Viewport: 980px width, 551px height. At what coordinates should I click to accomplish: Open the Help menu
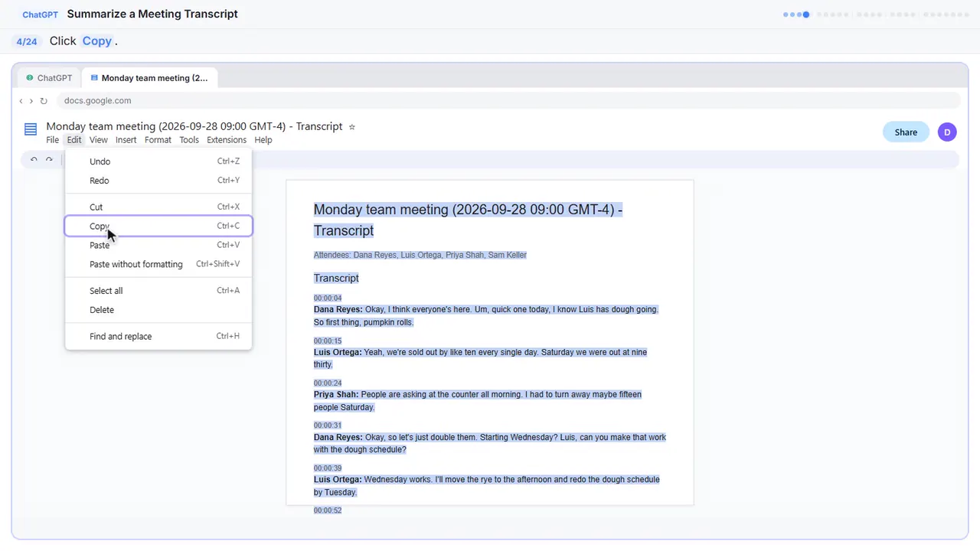point(263,140)
